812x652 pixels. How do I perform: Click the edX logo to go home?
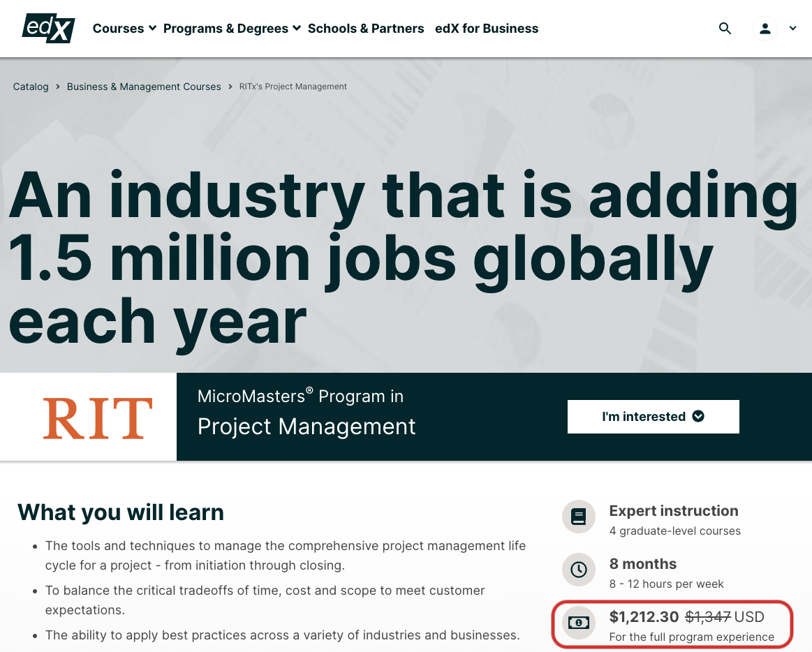[47, 28]
